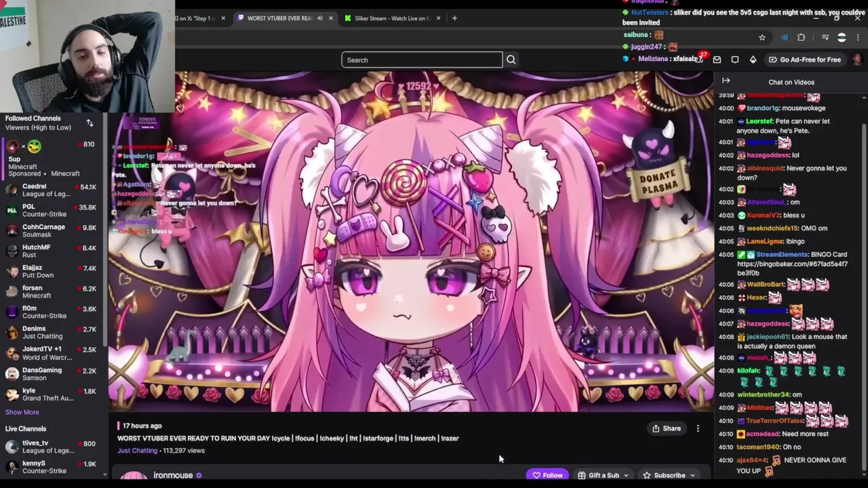Open the Twitch inbox envelope icon
Screen dimensions: 868x488
(717, 60)
